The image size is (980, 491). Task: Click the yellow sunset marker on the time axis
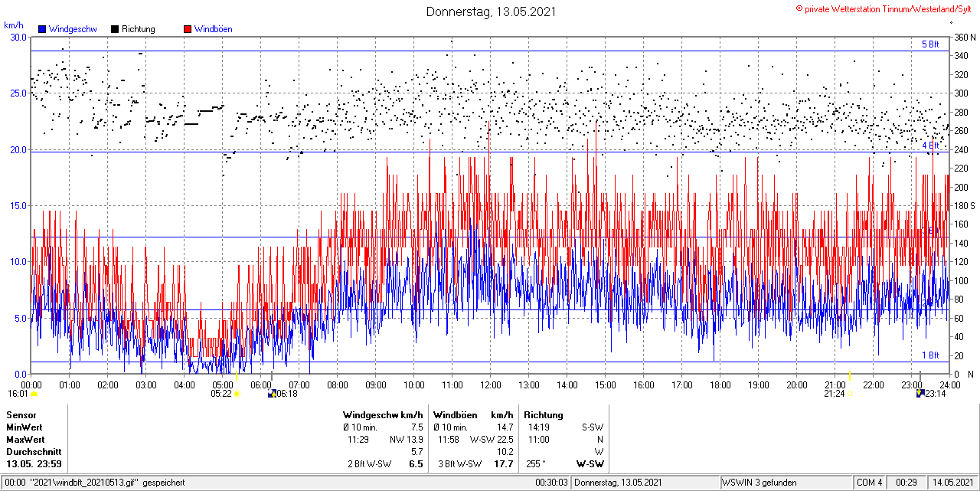850,374
